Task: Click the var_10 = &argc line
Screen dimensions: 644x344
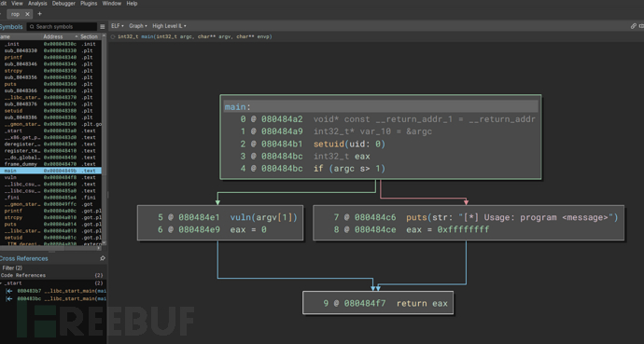Action: [x=372, y=131]
